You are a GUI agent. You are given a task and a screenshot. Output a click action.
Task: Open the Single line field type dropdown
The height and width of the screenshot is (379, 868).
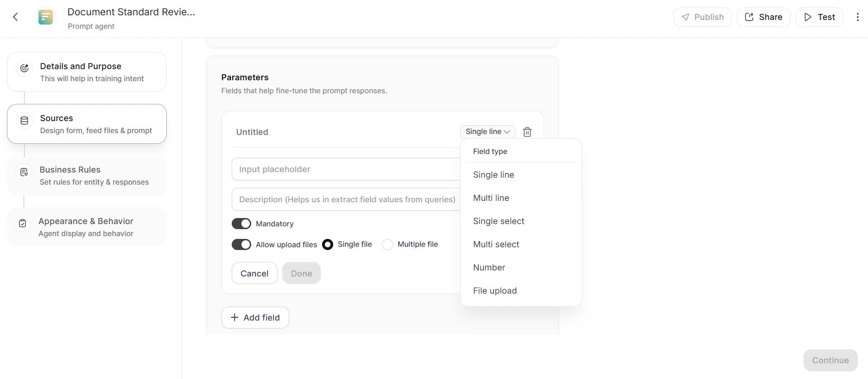point(488,132)
